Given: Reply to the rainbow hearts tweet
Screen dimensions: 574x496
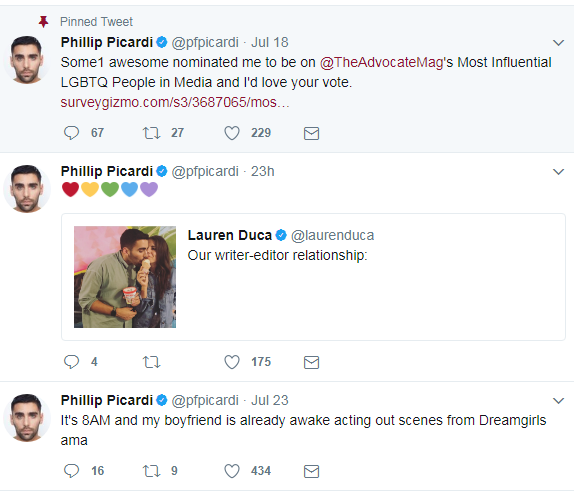Looking at the screenshot, I should 71,362.
